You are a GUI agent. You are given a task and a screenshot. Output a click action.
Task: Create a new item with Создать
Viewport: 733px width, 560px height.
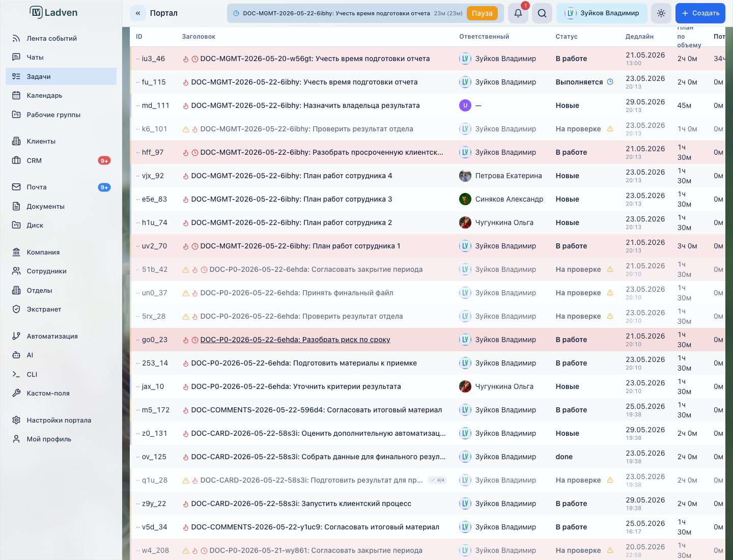coord(700,13)
